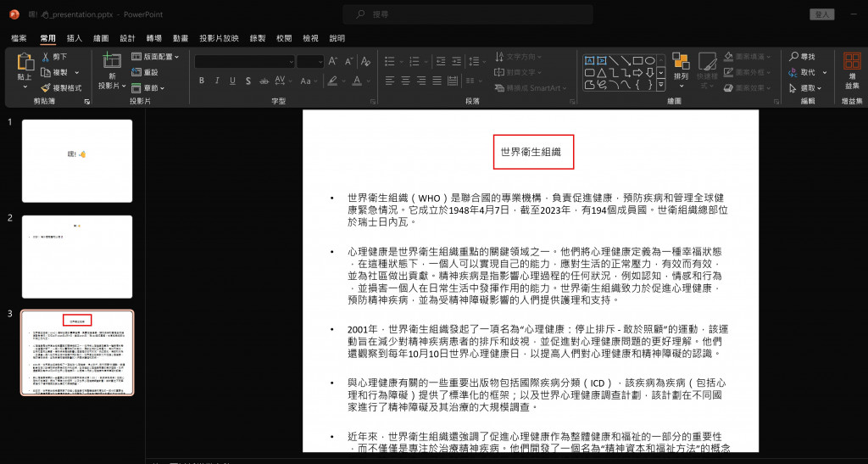
Task: Add a New Slide (新投影片) via its icon
Action: [112, 61]
